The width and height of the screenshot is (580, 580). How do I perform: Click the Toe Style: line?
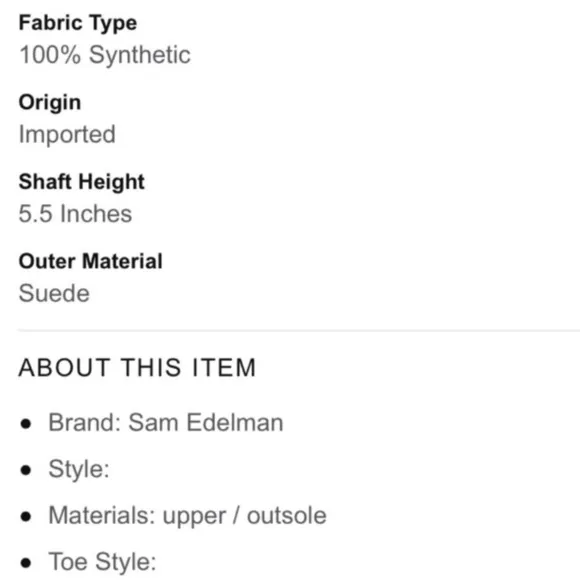[x=102, y=562]
